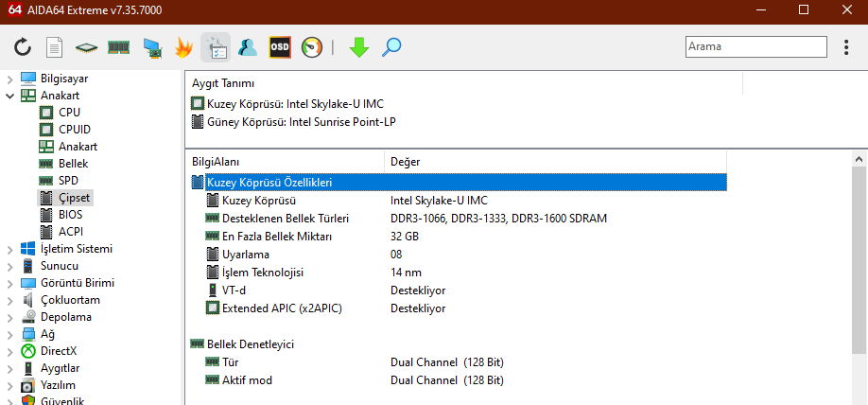Expand the İşletim Sistemi tree node
868x405 pixels.
click(10, 250)
